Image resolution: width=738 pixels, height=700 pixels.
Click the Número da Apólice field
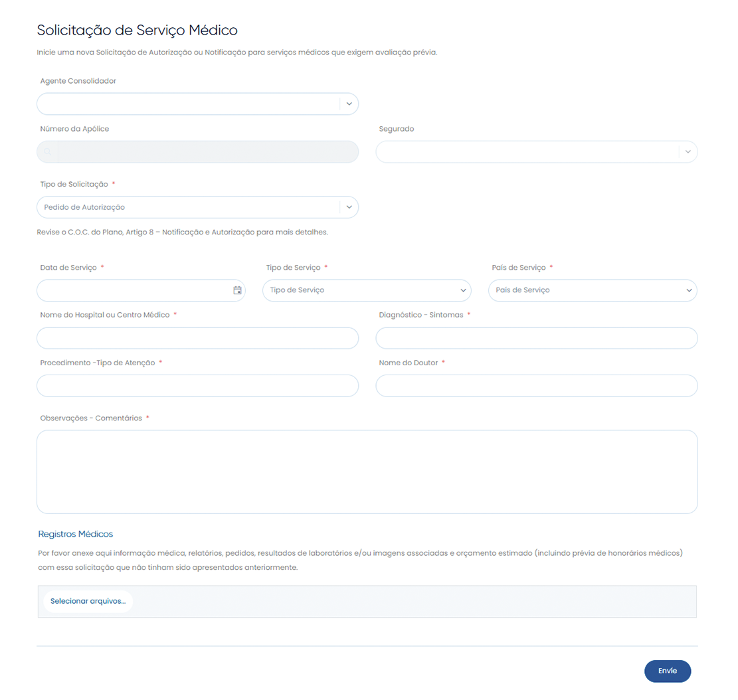coord(206,152)
